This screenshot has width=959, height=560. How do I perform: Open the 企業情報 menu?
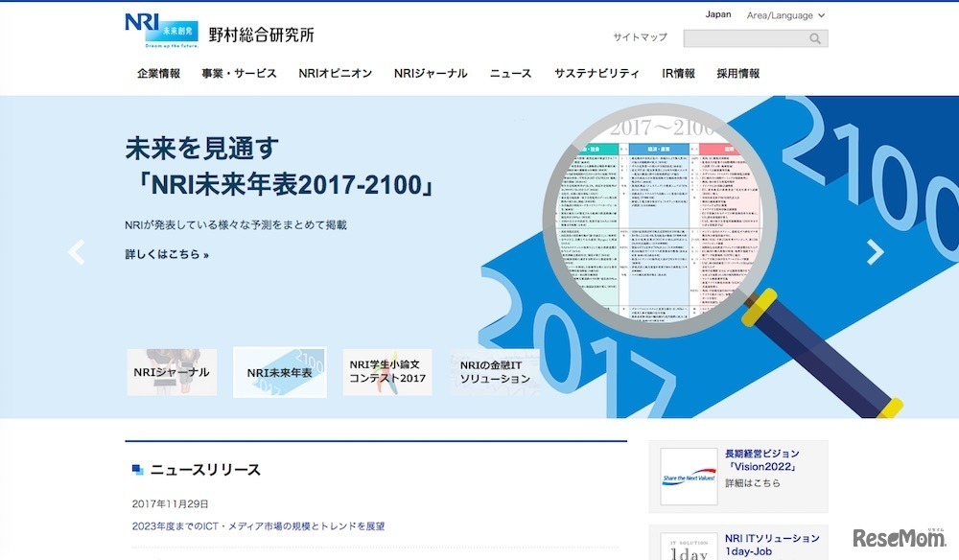[x=158, y=73]
